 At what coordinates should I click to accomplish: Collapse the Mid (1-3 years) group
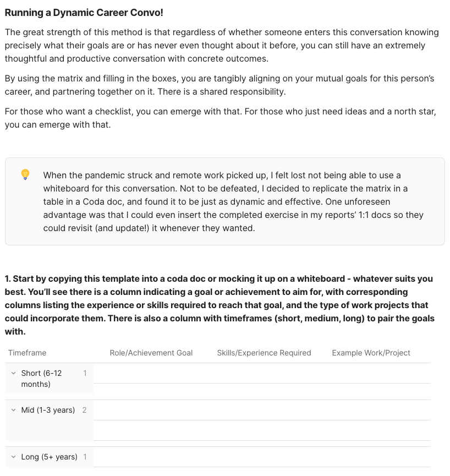click(x=14, y=410)
